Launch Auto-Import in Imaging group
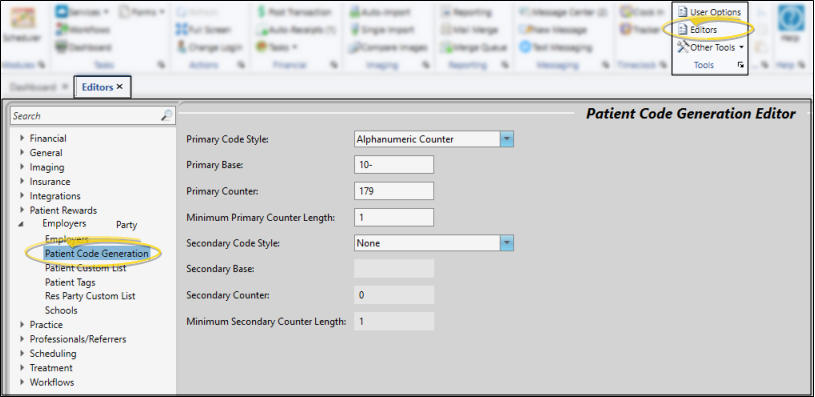Screen dimensions: 815x397 (380, 12)
